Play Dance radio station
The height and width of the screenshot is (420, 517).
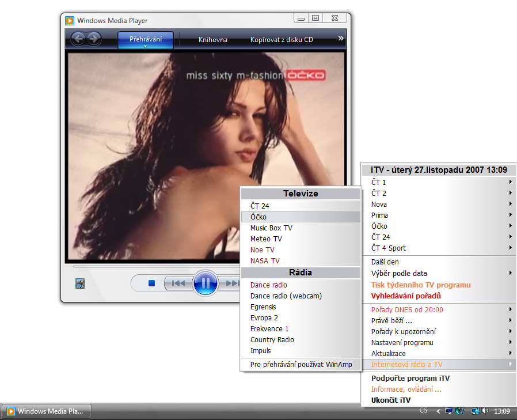pyautogui.click(x=301, y=285)
